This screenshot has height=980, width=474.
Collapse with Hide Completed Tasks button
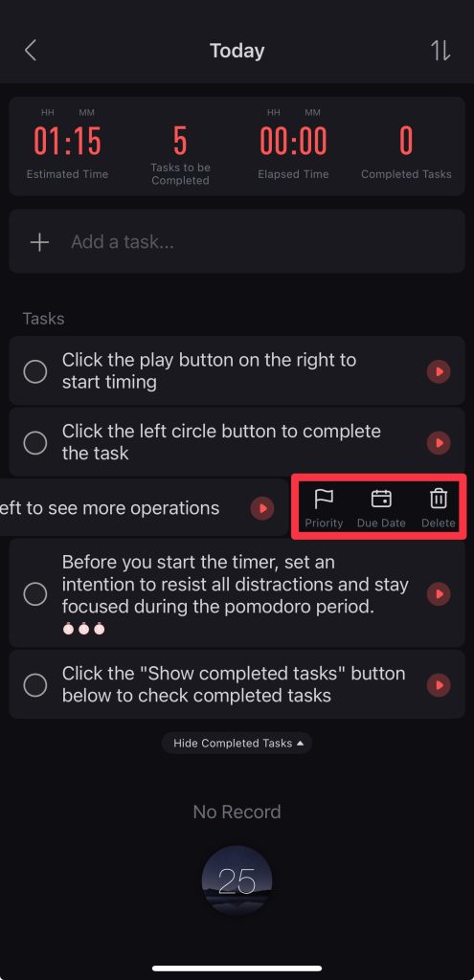(237, 743)
